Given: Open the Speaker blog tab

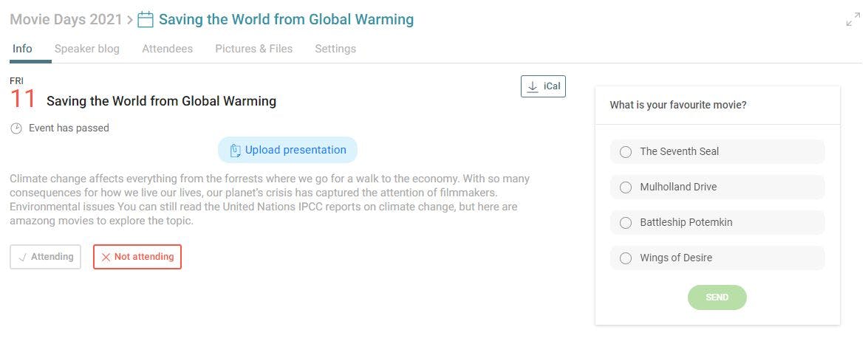Looking at the screenshot, I should [87, 49].
